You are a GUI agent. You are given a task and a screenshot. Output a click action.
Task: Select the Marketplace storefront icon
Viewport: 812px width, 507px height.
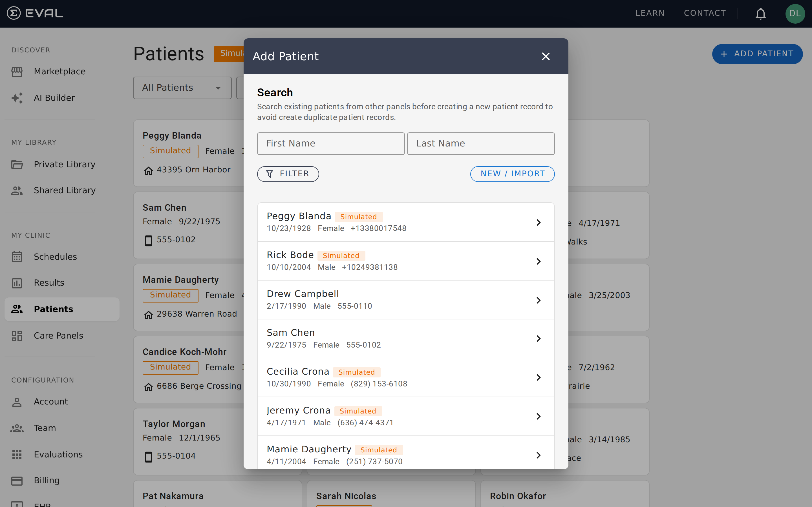pyautogui.click(x=17, y=72)
